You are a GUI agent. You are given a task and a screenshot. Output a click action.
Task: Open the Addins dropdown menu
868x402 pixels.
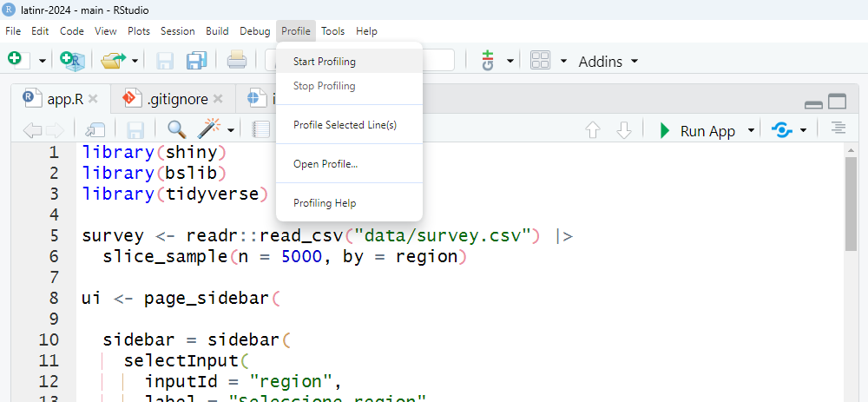point(608,61)
